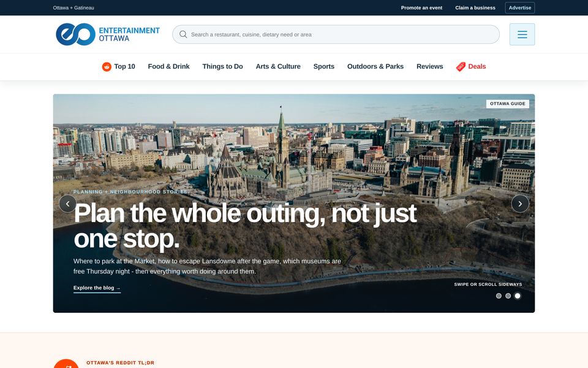Click 'Swipe or scroll sideways' text
This screenshot has height=368, width=588.
(488, 284)
